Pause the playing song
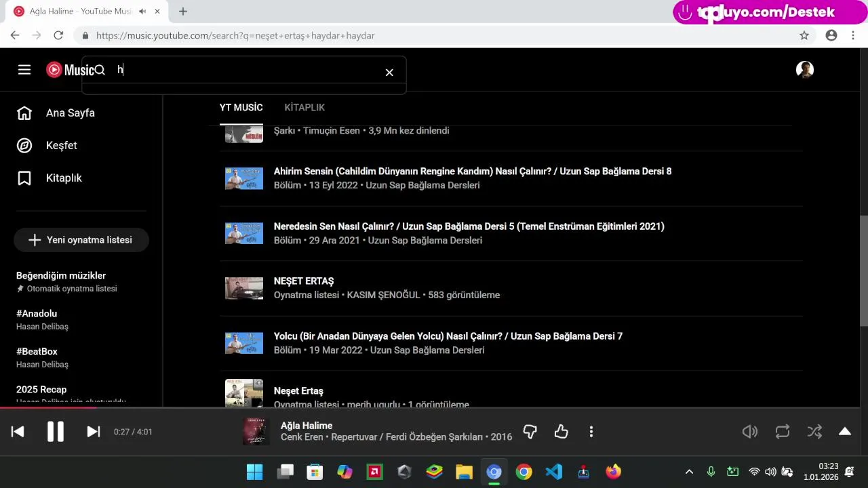The height and width of the screenshot is (488, 868). tap(56, 432)
